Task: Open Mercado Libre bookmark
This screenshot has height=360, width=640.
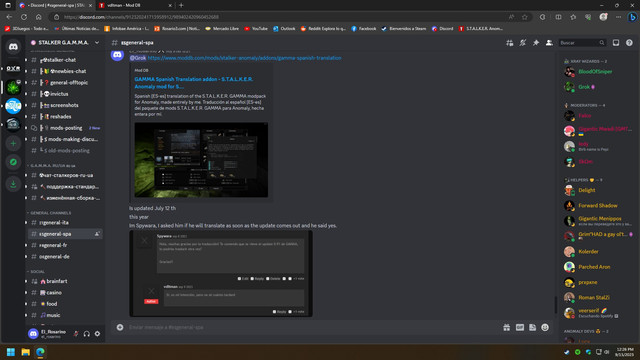Action: click(223, 29)
